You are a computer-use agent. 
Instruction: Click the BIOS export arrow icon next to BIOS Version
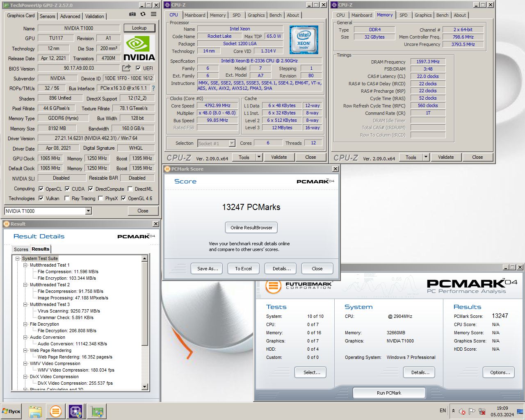pyautogui.click(x=127, y=68)
